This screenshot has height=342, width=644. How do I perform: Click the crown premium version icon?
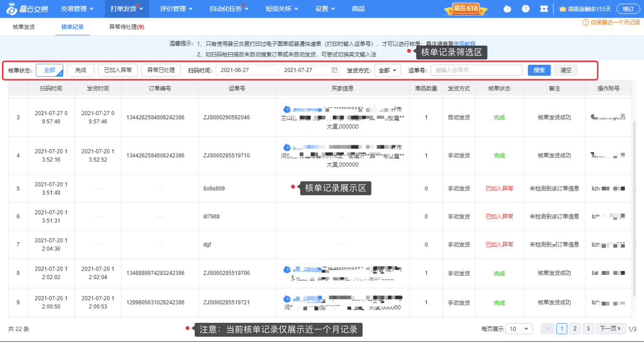[562, 9]
